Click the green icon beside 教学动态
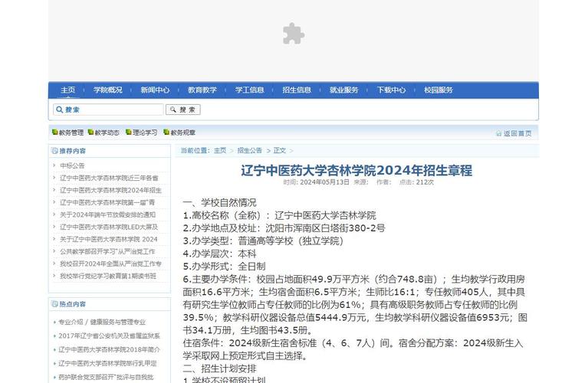 (90, 132)
